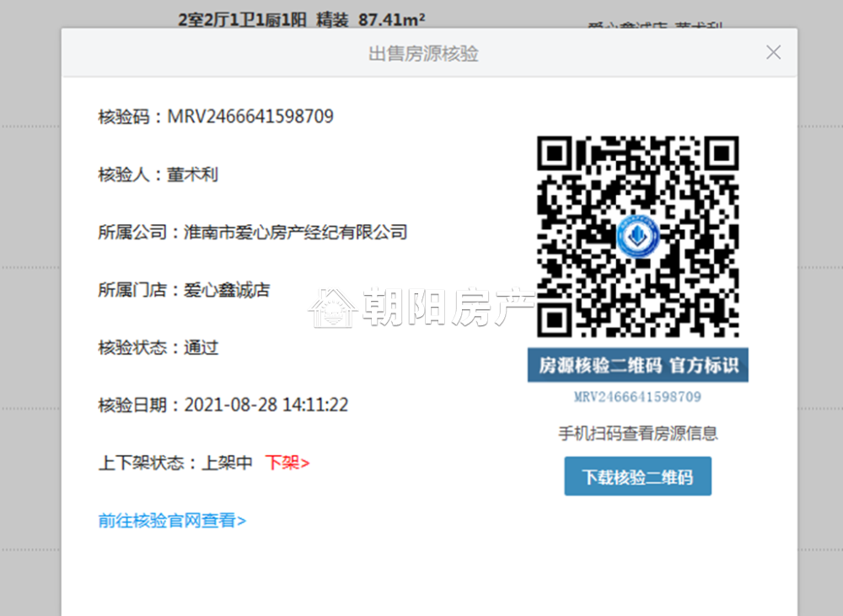Click the MRV code below the QR banner
Image resolution: width=843 pixels, height=616 pixels.
pyautogui.click(x=637, y=397)
